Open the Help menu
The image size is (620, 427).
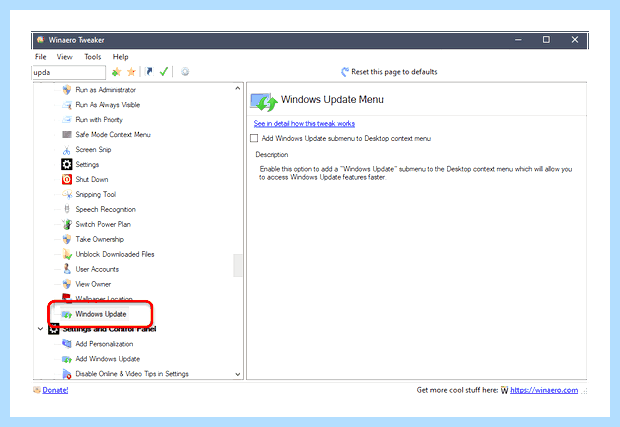[x=120, y=57]
